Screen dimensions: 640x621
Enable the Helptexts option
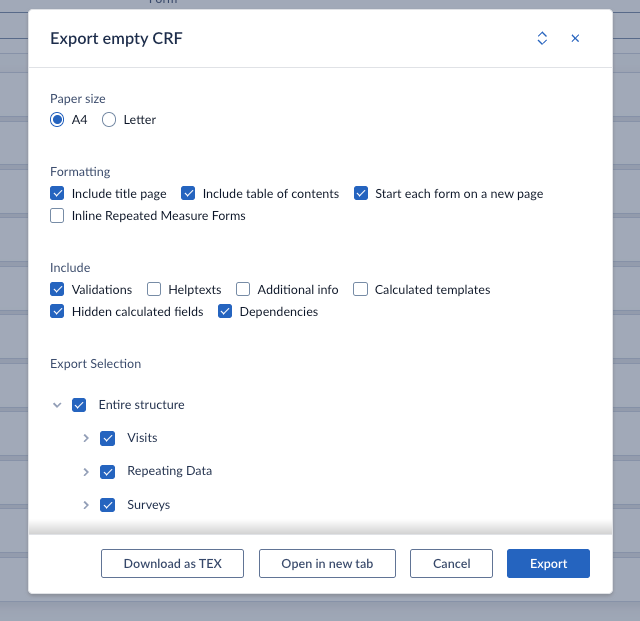[154, 290]
